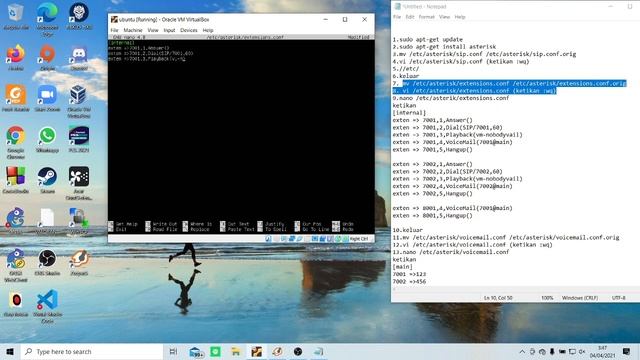The height and width of the screenshot is (360, 640).
Task: Switch to OBS Studio on the taskbar
Action: click(298, 351)
